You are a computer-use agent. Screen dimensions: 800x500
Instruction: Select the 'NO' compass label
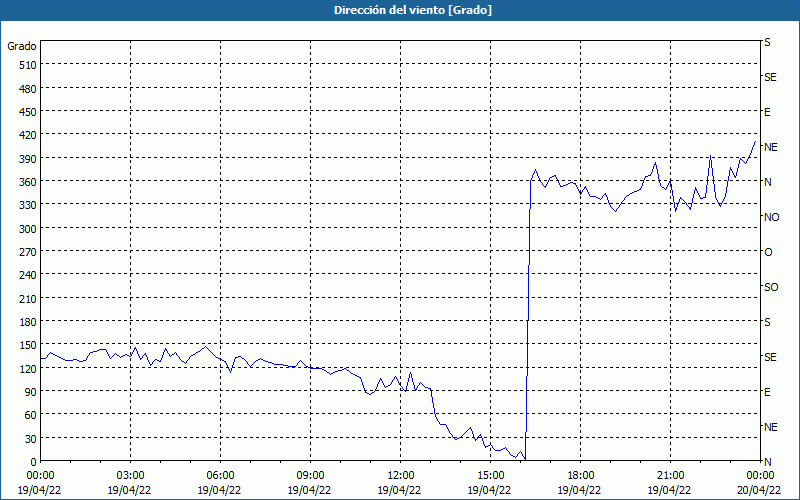tap(772, 217)
